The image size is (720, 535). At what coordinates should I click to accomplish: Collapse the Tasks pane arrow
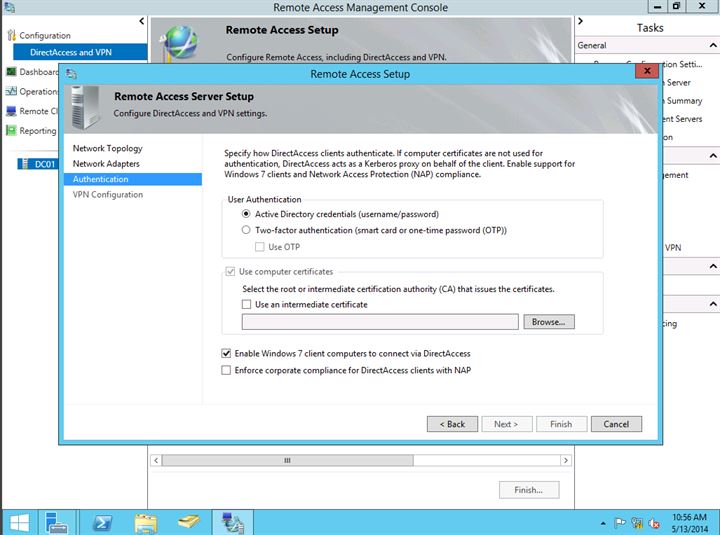click(x=580, y=21)
